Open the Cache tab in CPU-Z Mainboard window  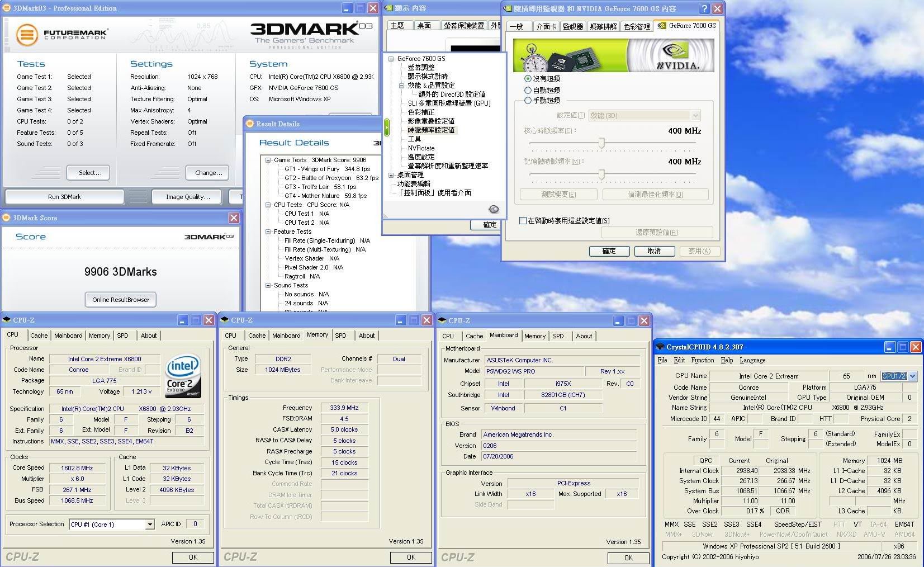(474, 336)
